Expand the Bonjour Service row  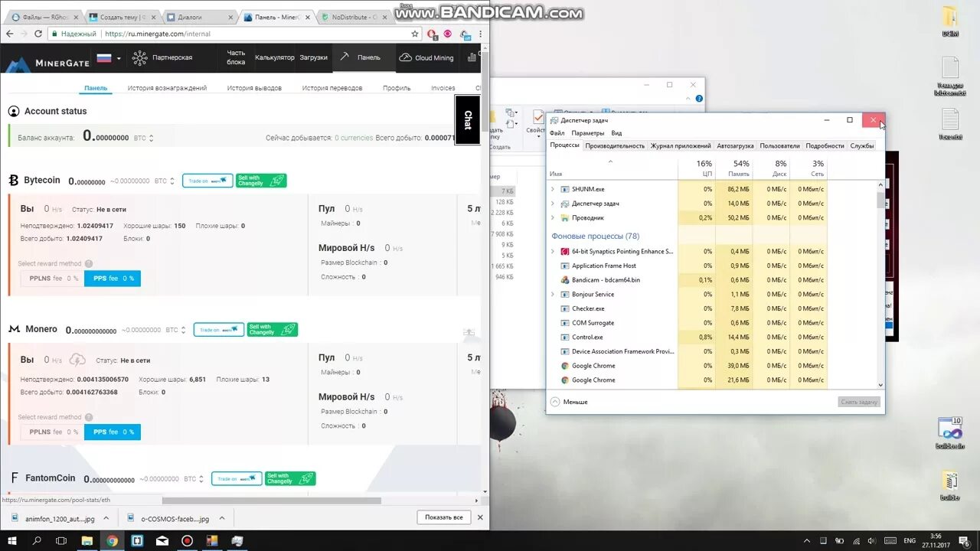(553, 294)
